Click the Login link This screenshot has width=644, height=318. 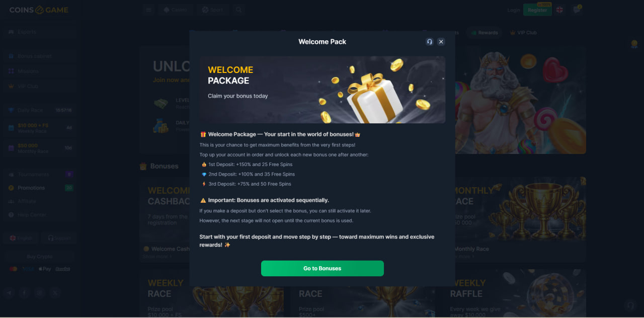coord(514,10)
